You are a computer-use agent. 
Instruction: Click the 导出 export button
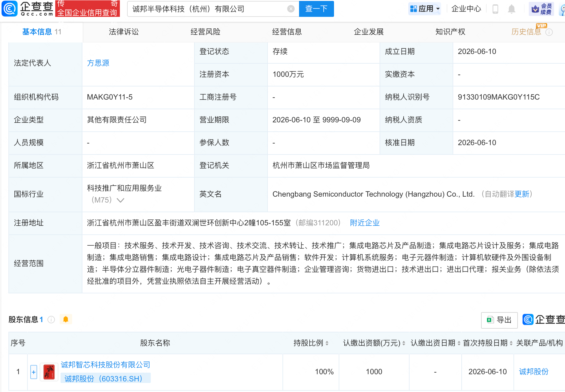[x=499, y=320]
